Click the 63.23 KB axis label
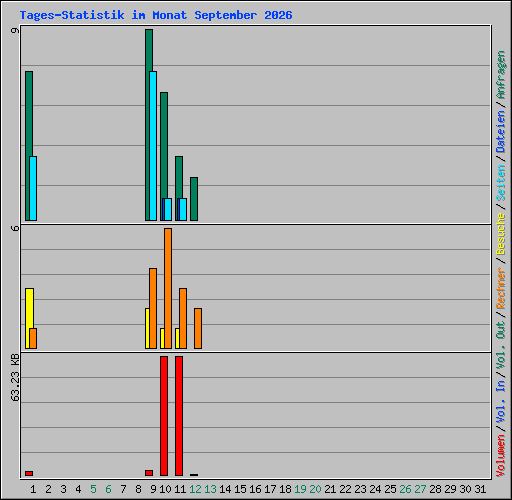This screenshot has height=500, width=512. (15, 378)
